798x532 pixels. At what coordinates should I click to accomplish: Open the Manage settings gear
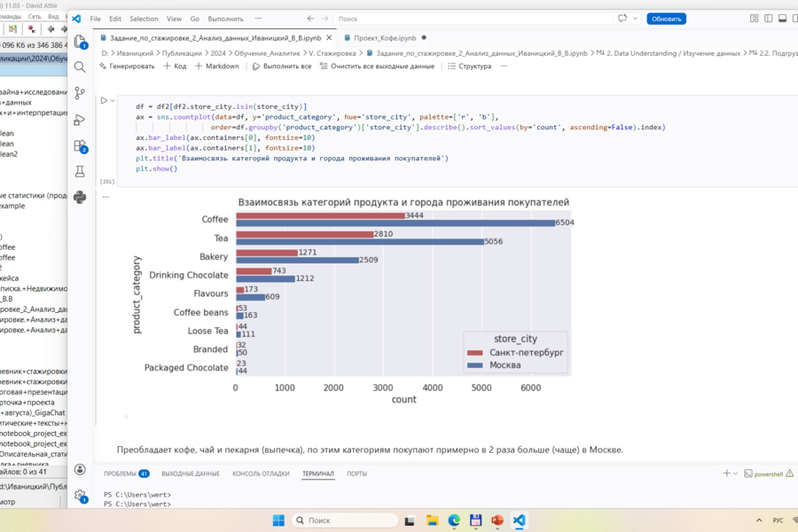[80, 496]
